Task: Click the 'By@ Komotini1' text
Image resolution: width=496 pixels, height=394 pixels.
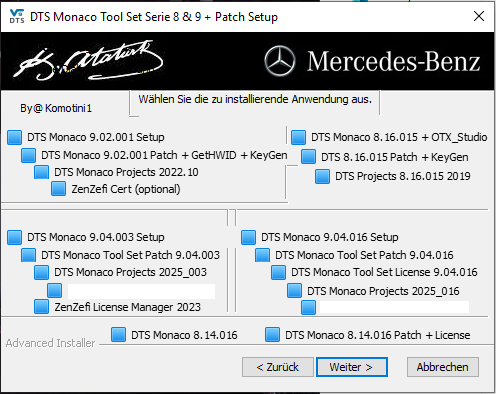Action: (56, 108)
